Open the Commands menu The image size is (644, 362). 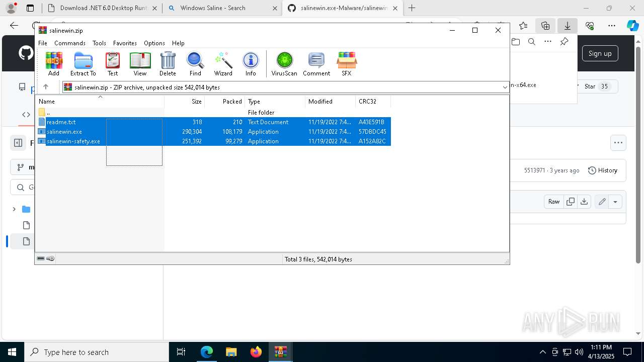[70, 43]
